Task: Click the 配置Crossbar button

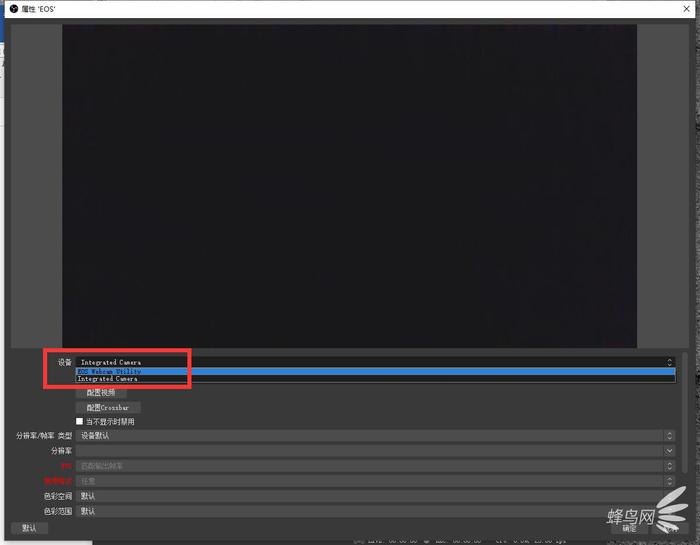Action: pyautogui.click(x=108, y=408)
